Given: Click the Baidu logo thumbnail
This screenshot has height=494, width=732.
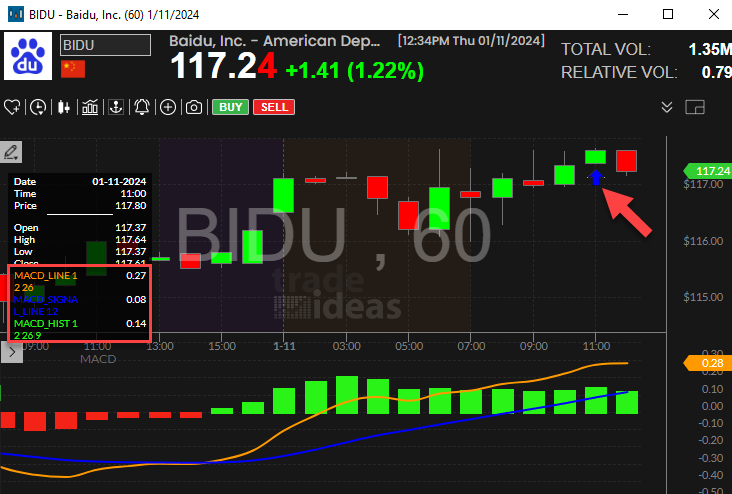Looking at the screenshot, I should 28,56.
